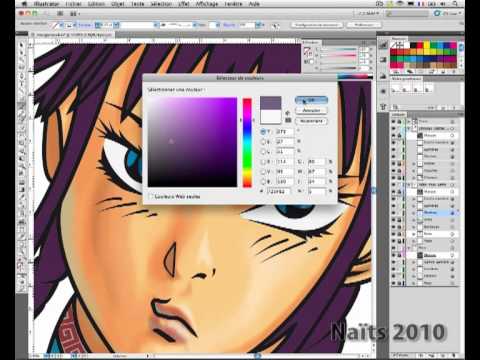Pick the black swatch in Swatches panel

(414, 45)
